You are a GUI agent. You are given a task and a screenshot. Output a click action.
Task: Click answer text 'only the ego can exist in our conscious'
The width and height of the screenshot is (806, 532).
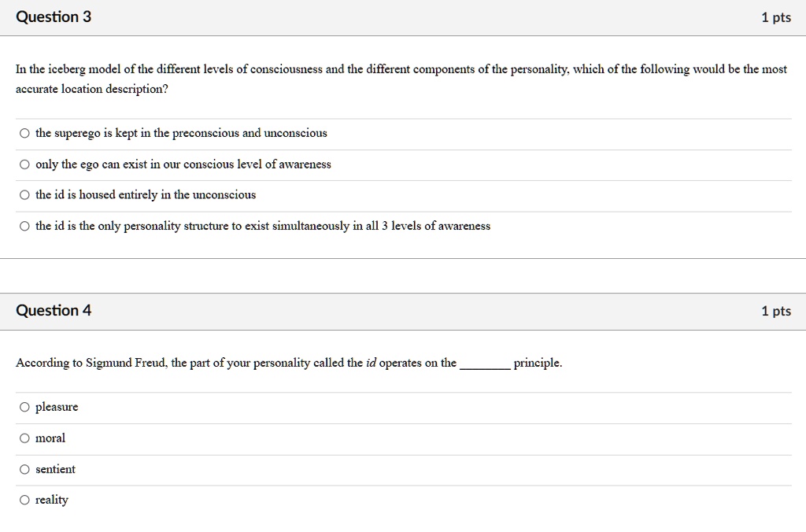coord(183,164)
